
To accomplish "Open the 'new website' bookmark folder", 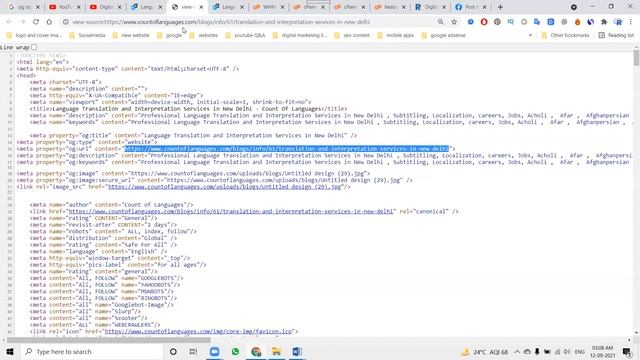I will (x=131, y=36).
